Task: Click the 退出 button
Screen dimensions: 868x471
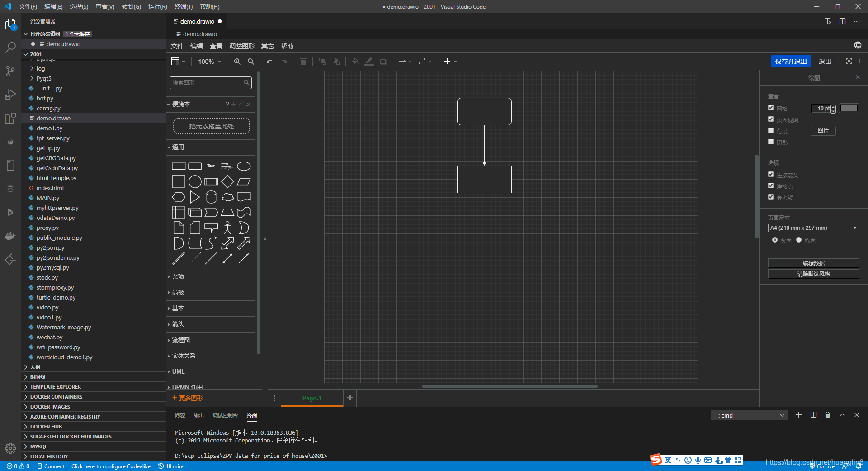Action: tap(825, 62)
